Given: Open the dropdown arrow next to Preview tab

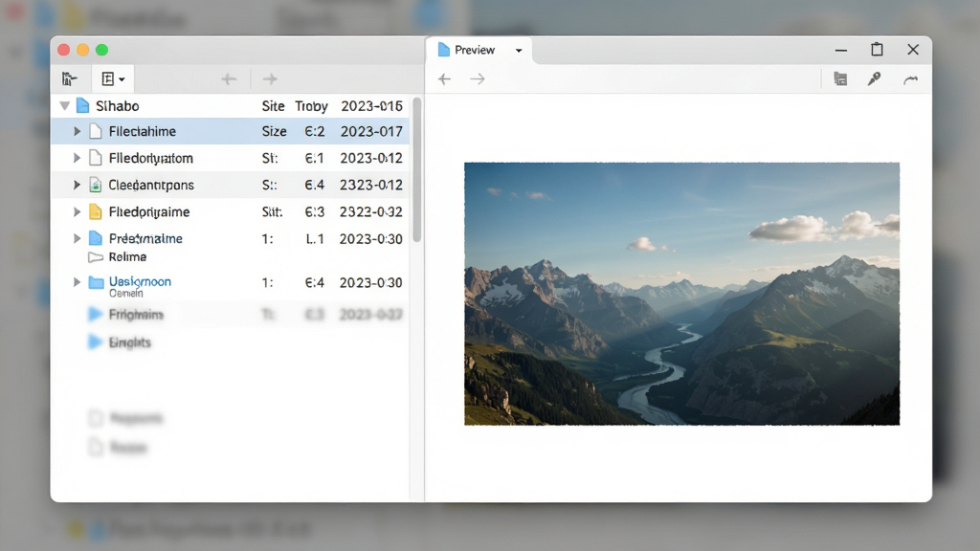Looking at the screenshot, I should point(519,51).
